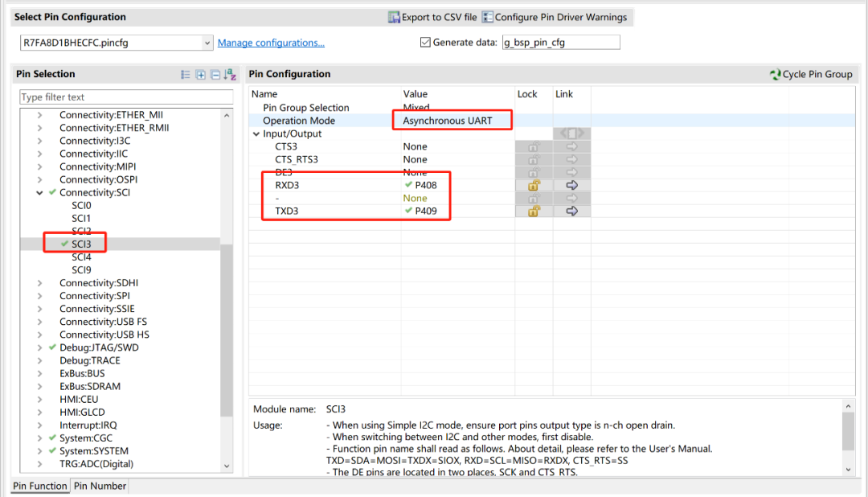Switch to the Pin Function tab
The image size is (868, 497).
point(40,486)
